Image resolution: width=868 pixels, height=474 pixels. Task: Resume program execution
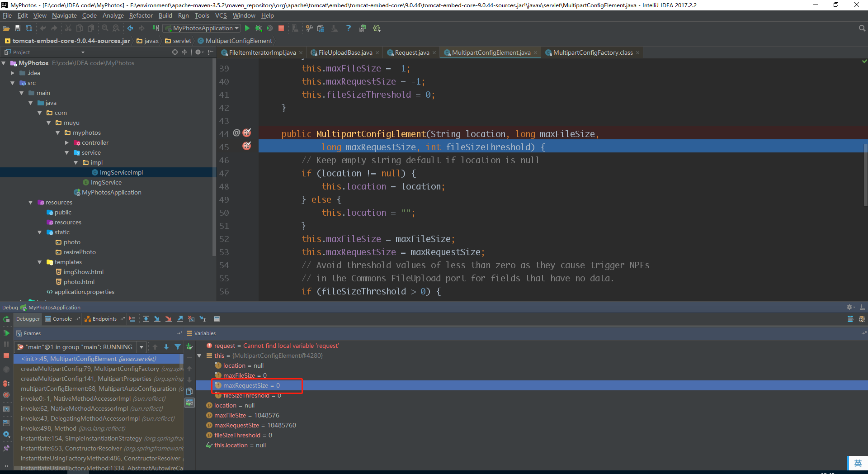coord(6,333)
